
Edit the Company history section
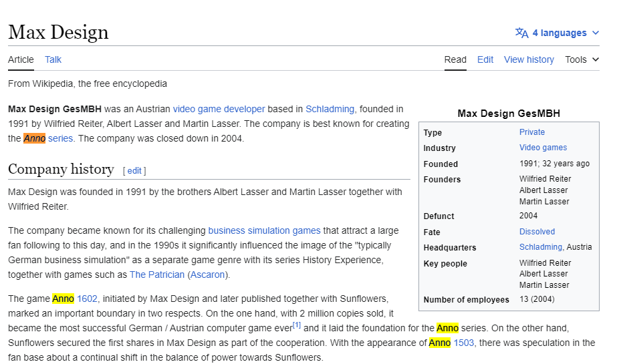click(134, 171)
